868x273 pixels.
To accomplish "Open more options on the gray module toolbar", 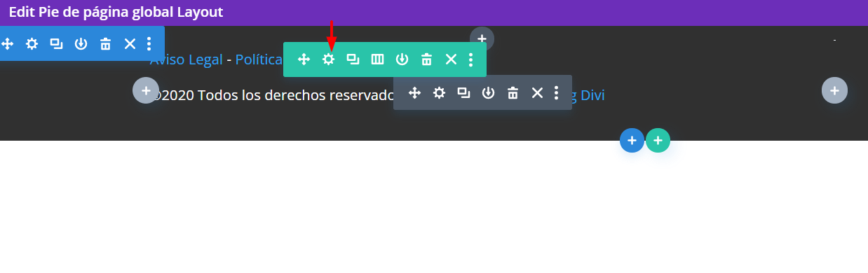I will 556,92.
